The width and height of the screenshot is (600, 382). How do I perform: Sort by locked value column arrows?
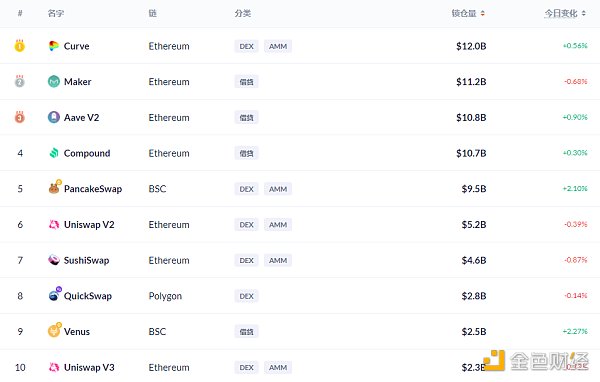click(483, 13)
